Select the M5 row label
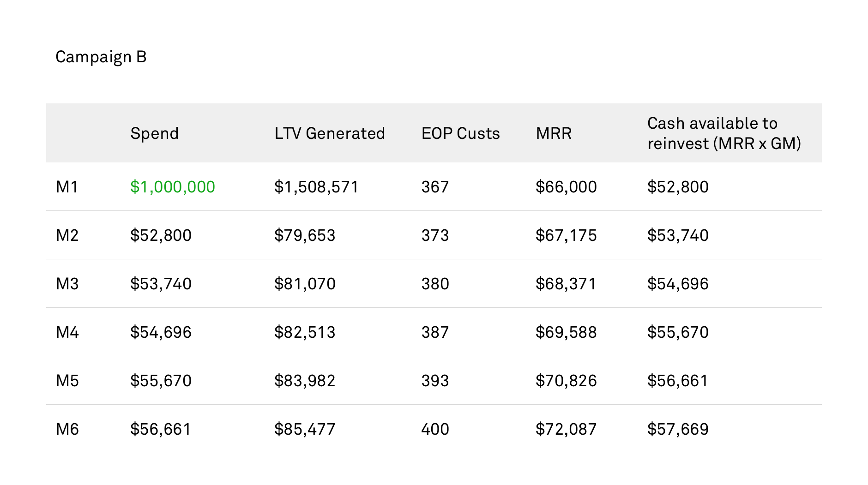868x485 pixels. [67, 381]
